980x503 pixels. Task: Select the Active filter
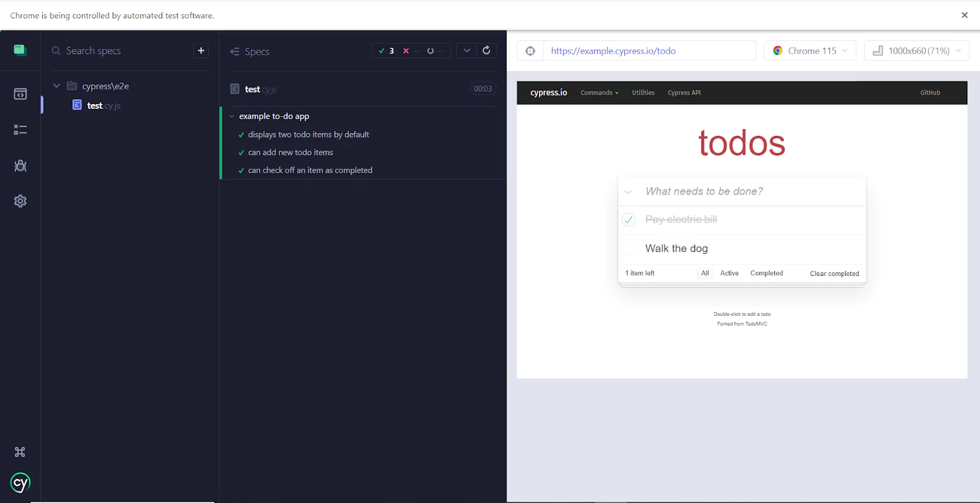[729, 274]
